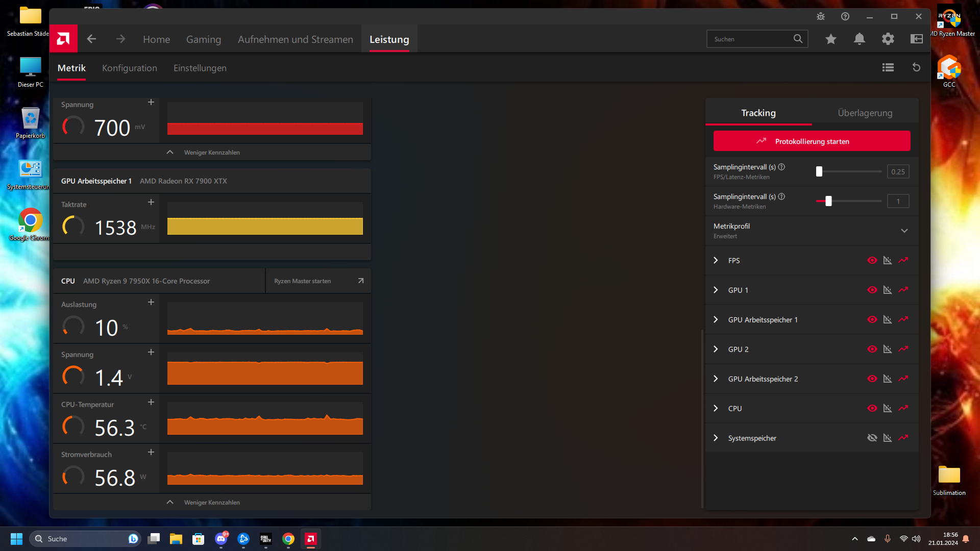The width and height of the screenshot is (980, 551).
Task: Open the sidebar panel layout icon
Action: [x=917, y=39]
